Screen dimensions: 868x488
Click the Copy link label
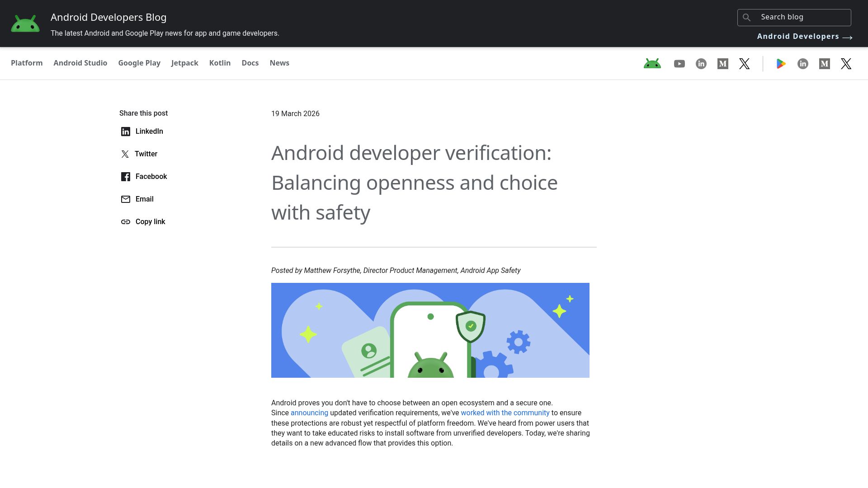tap(151, 222)
